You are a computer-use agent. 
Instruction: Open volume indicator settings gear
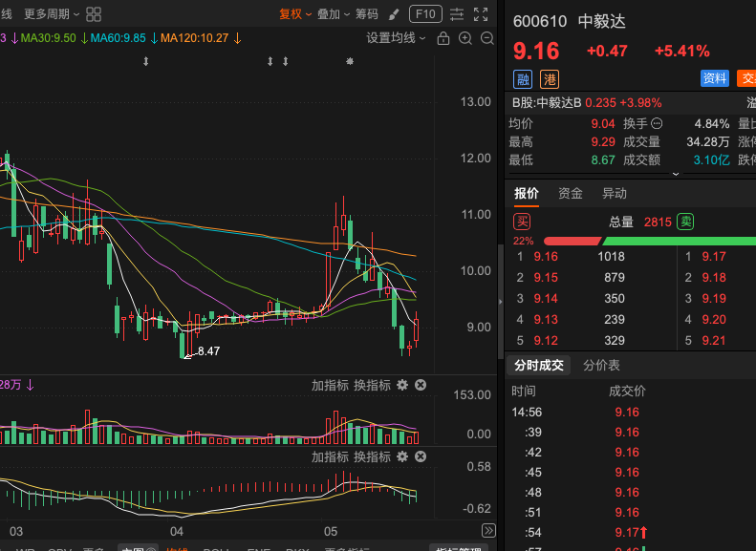point(402,385)
